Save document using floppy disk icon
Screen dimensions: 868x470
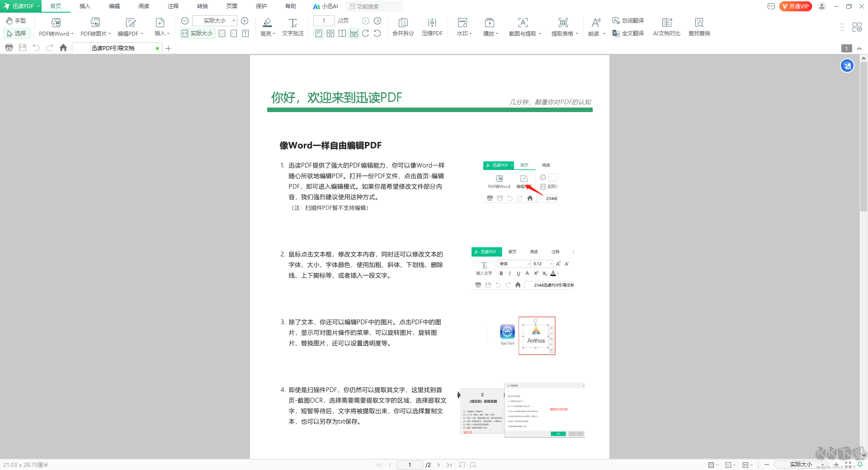click(23, 47)
